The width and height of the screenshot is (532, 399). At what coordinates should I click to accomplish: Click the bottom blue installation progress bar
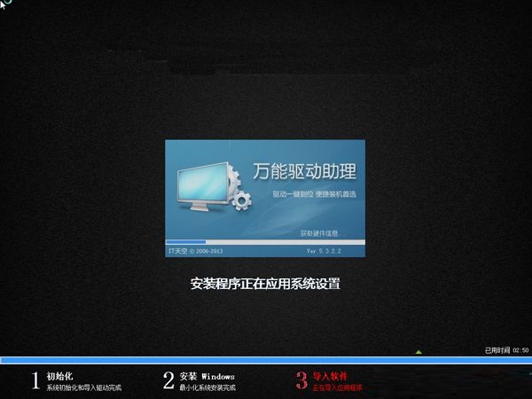point(265,360)
